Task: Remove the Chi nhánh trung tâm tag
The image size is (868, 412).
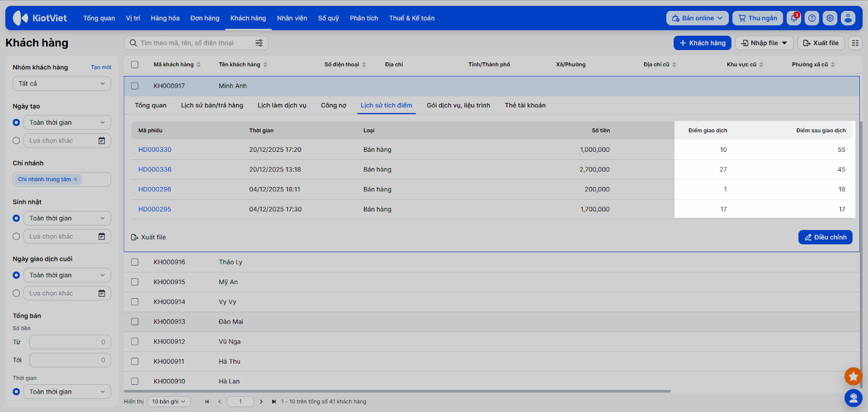Action: click(x=75, y=179)
